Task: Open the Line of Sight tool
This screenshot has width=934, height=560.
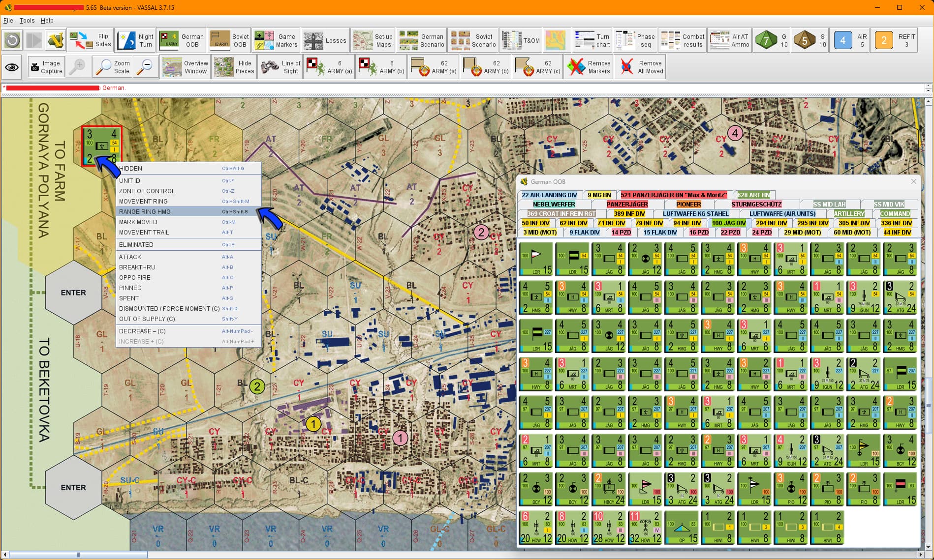Action: (x=280, y=67)
